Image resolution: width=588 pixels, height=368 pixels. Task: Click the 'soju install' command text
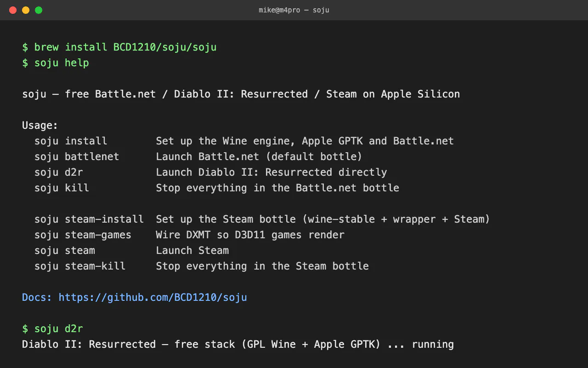click(71, 141)
